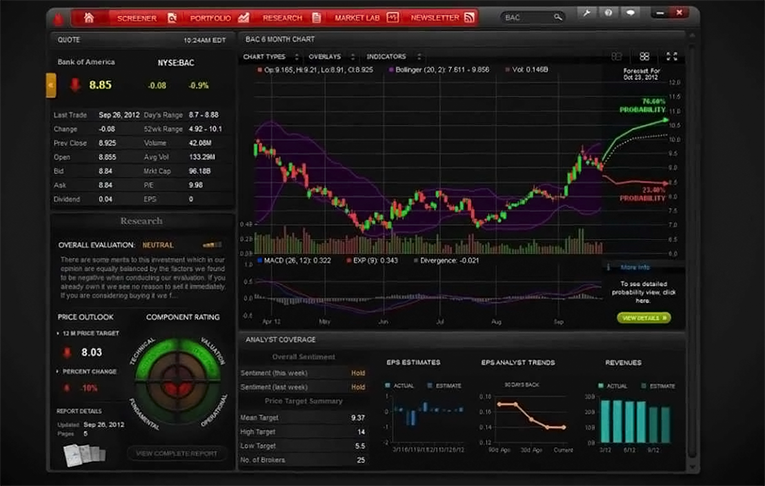This screenshot has height=486, width=765.
Task: Click the Bank of America company name
Action: tap(86, 62)
